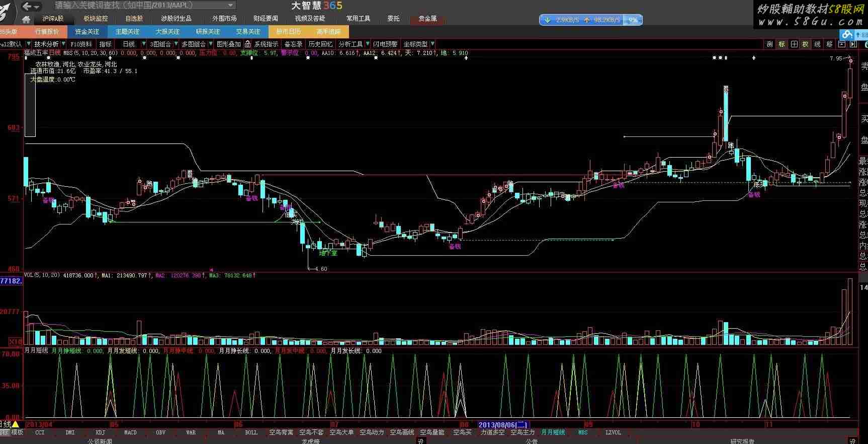This screenshot has height=444, width=868.
Task: Select the OBV indicator tab
Action: pos(161,432)
